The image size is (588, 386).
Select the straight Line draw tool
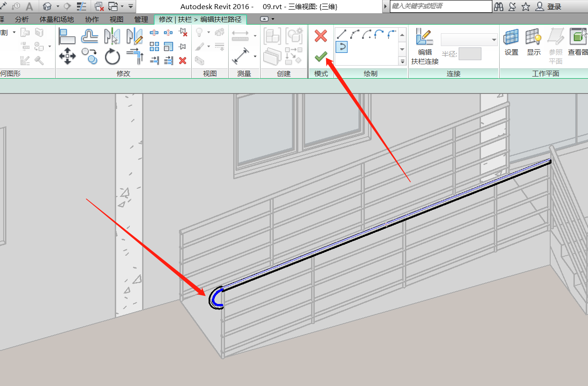coord(341,34)
